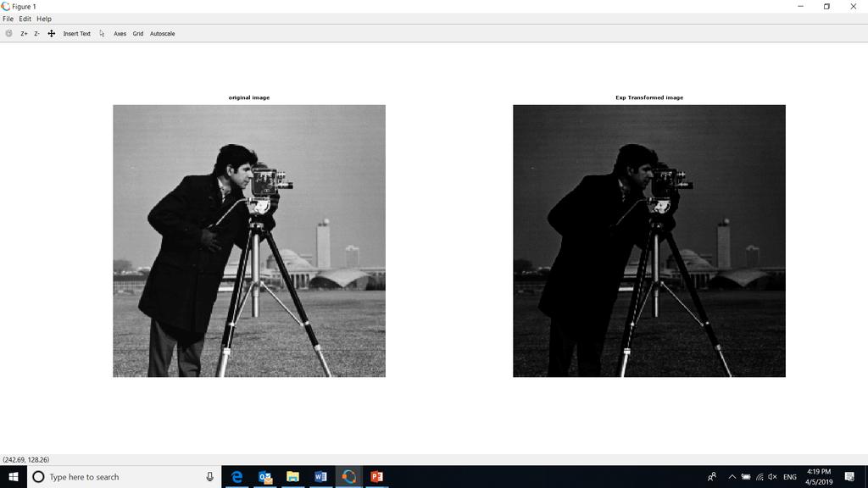Open the Action Center notifications icon
This screenshot has height=488, width=868.
point(849,477)
